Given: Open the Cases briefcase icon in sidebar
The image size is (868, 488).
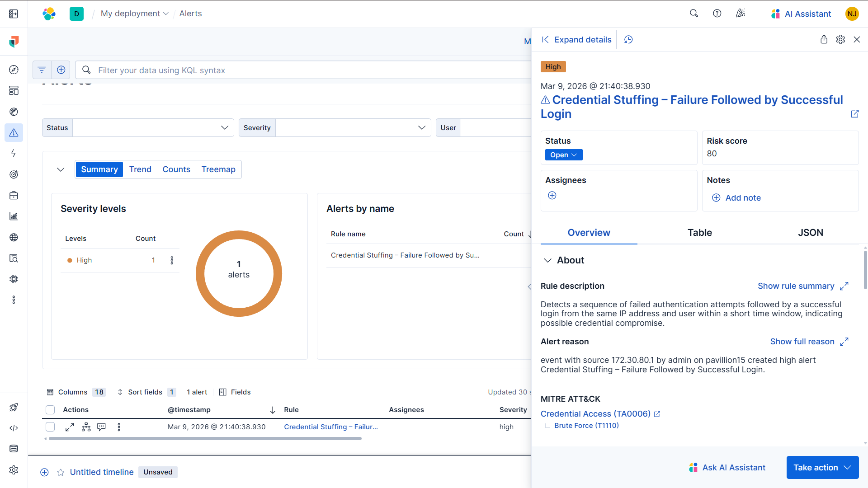Looking at the screenshot, I should [x=14, y=196].
